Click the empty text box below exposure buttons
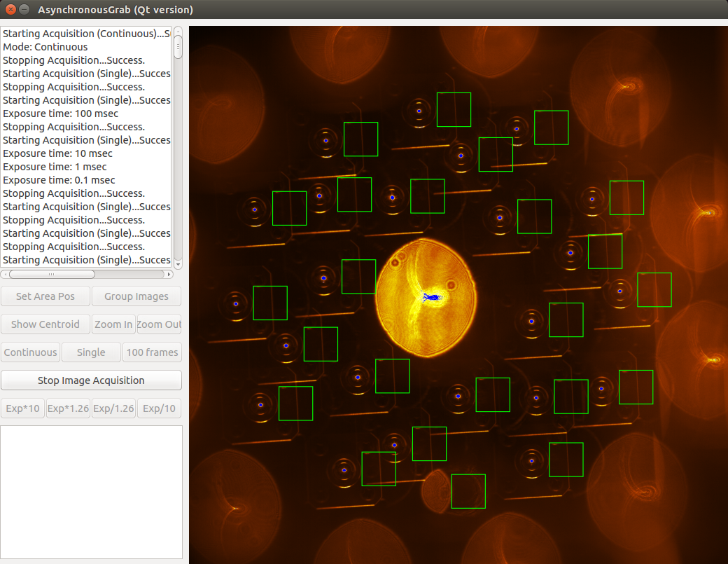728x564 pixels. (92, 492)
